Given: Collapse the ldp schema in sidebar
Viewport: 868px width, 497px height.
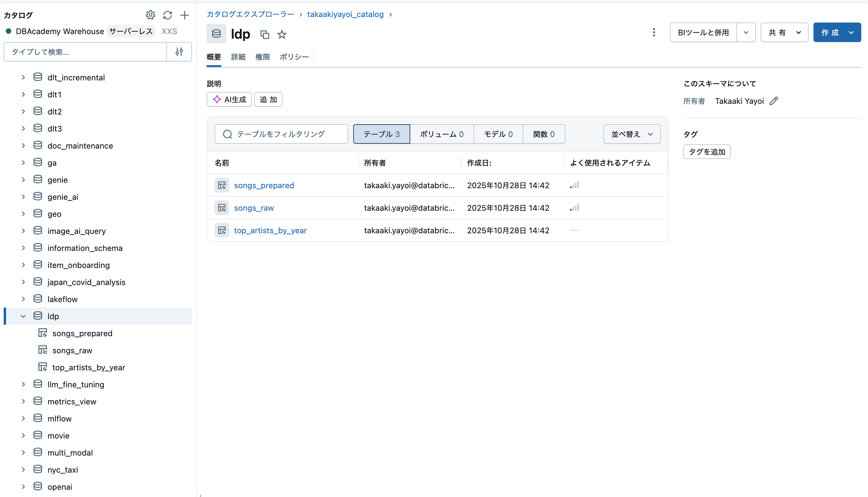Looking at the screenshot, I should click(23, 316).
